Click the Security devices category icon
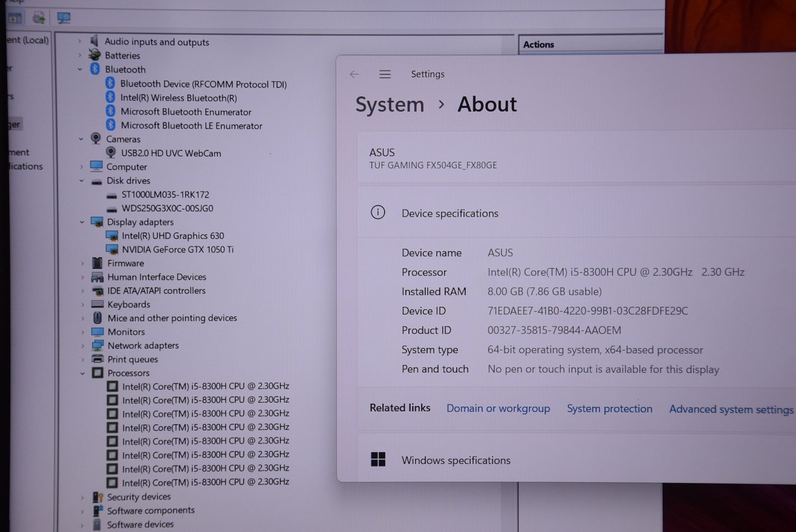The height and width of the screenshot is (532, 796). 98,497
